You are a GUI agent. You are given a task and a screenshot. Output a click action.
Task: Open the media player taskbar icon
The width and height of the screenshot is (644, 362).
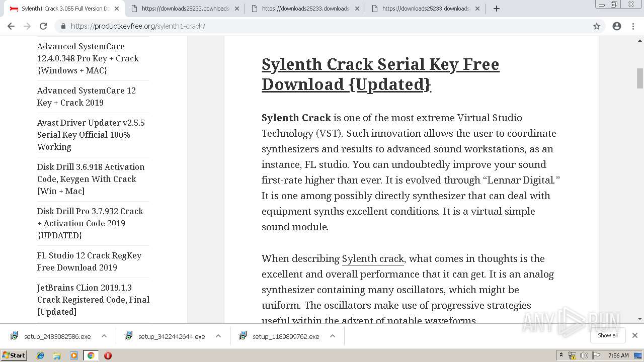74,355
